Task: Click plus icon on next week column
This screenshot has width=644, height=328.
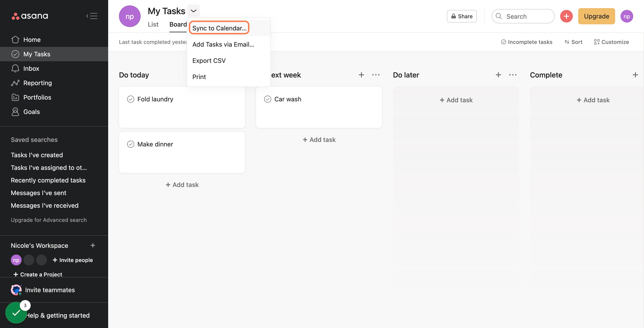Action: coord(361,75)
